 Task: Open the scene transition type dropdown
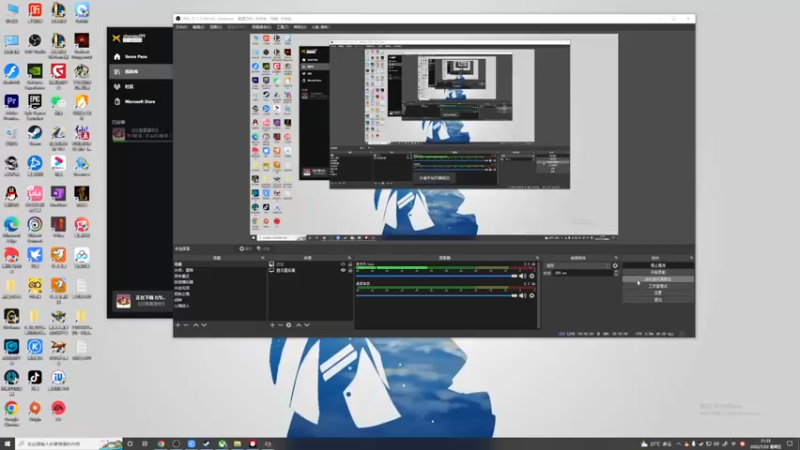(578, 266)
